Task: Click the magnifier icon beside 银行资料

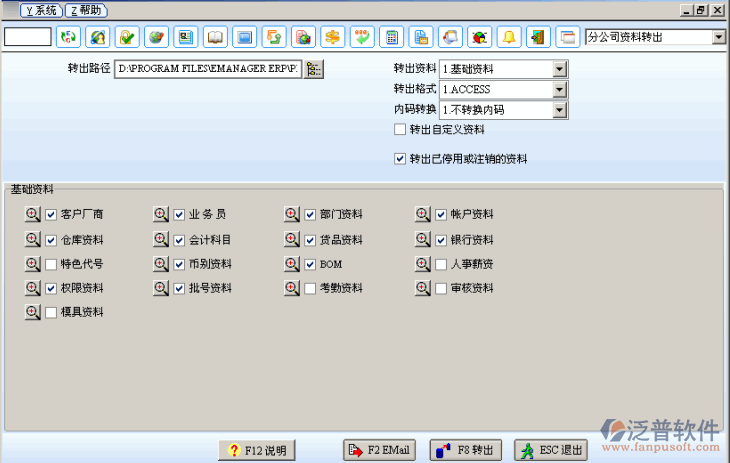Action: (423, 239)
